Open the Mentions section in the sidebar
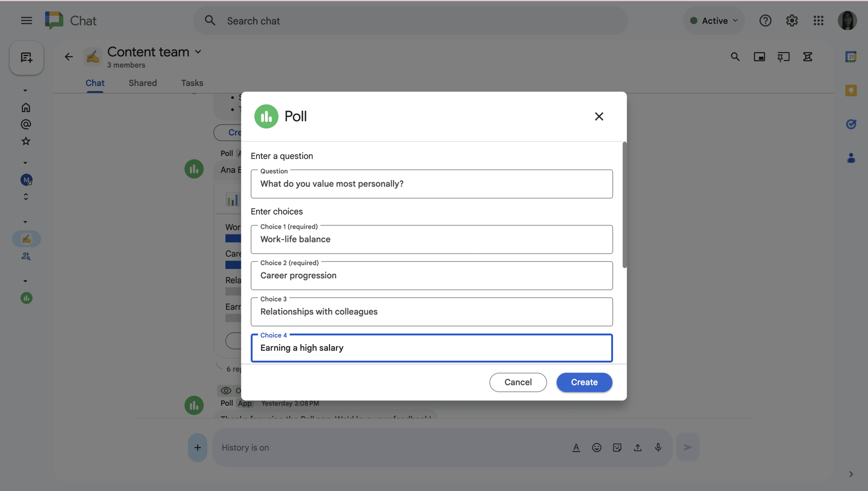 (26, 124)
